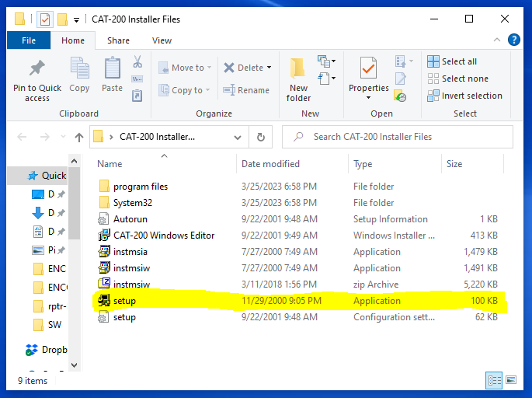Open the Easy access icon dropdown
This screenshot has height=398, width=532.
[326, 79]
